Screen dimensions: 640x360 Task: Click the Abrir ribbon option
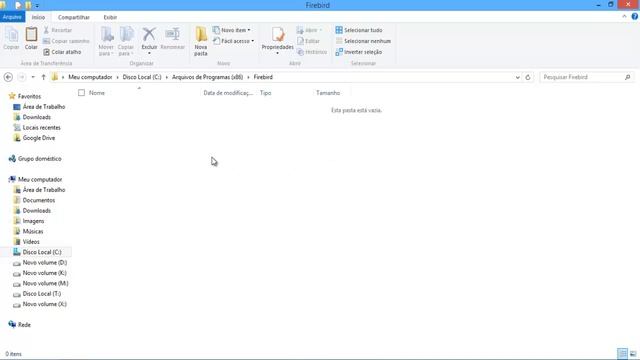[309, 30]
